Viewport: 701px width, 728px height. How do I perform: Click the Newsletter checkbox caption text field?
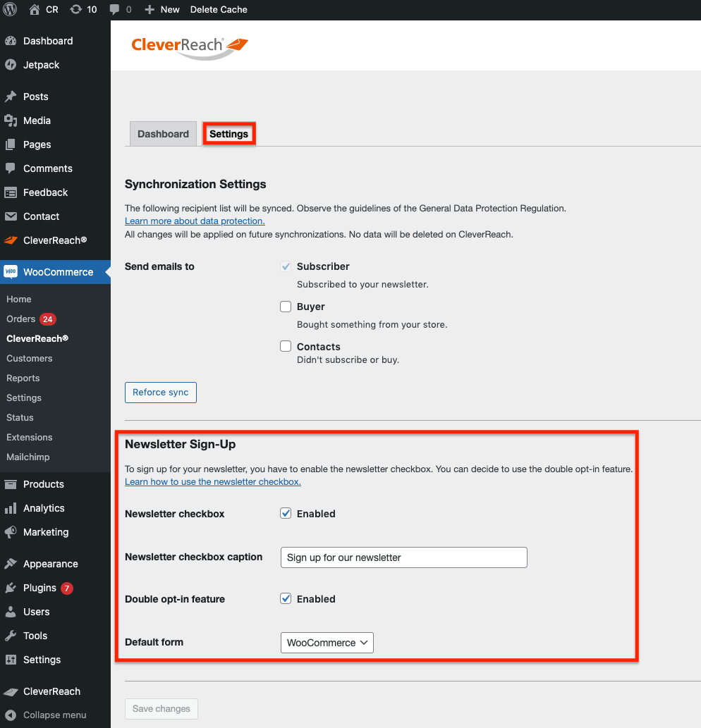click(403, 557)
